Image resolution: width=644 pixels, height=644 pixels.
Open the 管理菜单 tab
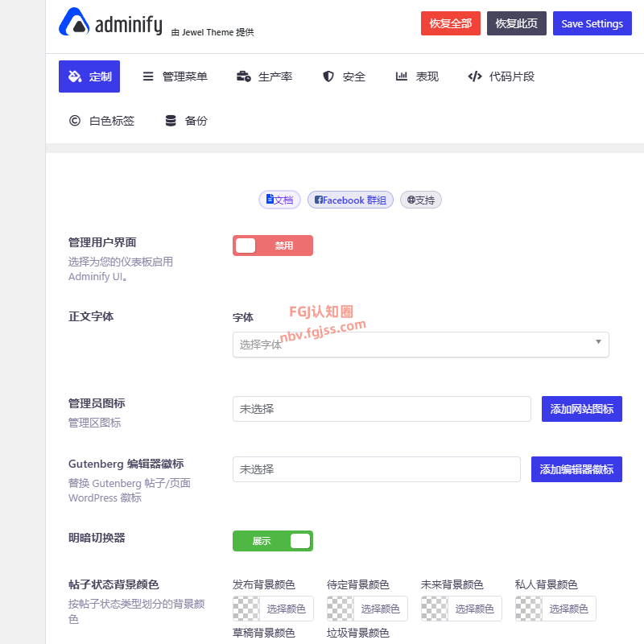(x=175, y=76)
